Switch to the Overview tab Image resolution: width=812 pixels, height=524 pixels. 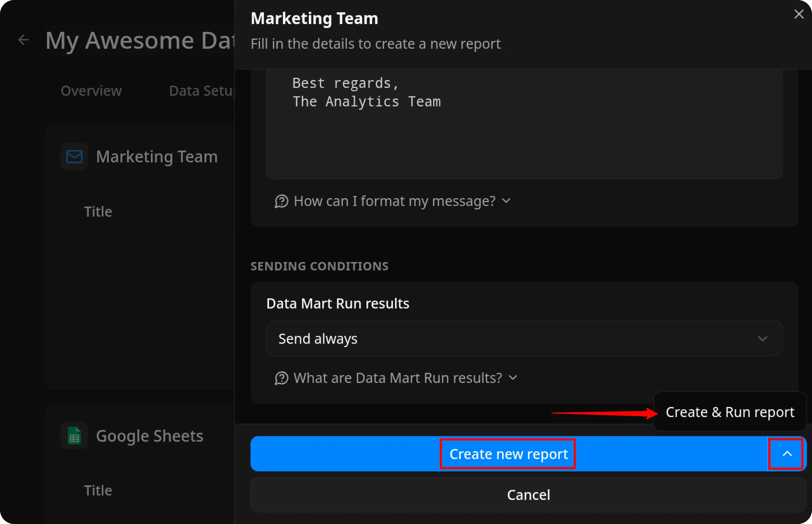[91, 91]
